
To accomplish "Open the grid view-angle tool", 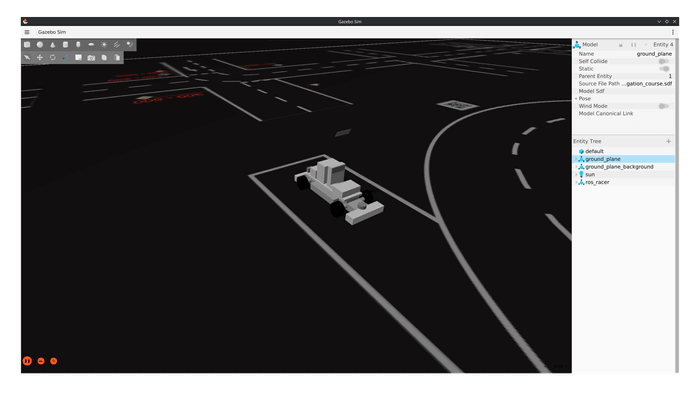I will tap(78, 58).
